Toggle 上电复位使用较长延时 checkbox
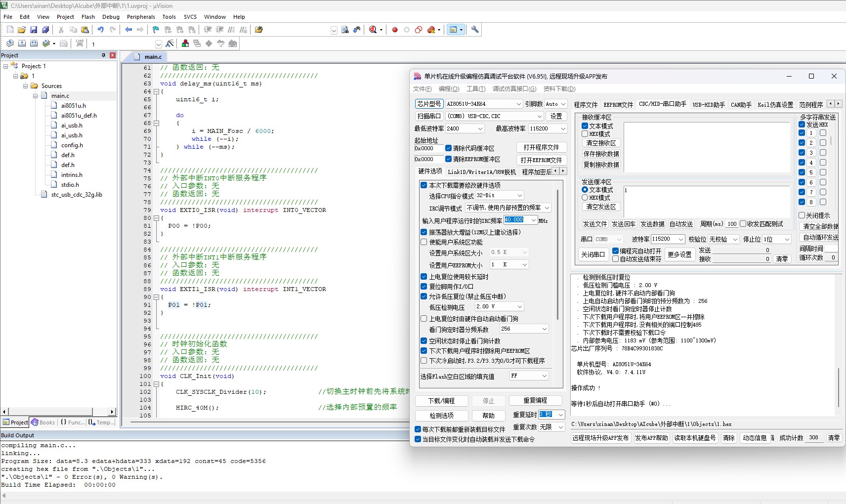The width and height of the screenshot is (846, 504). [x=423, y=277]
